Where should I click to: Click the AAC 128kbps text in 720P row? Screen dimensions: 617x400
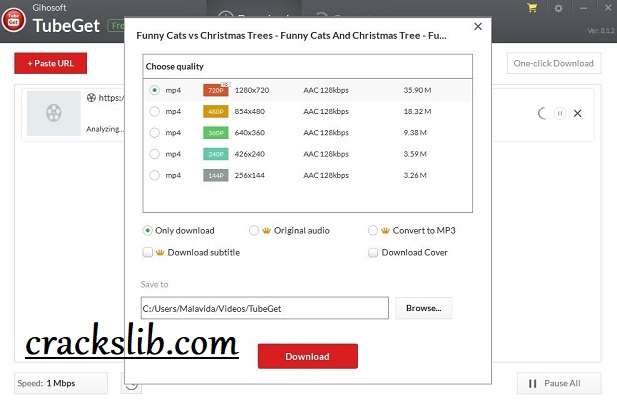(326, 90)
